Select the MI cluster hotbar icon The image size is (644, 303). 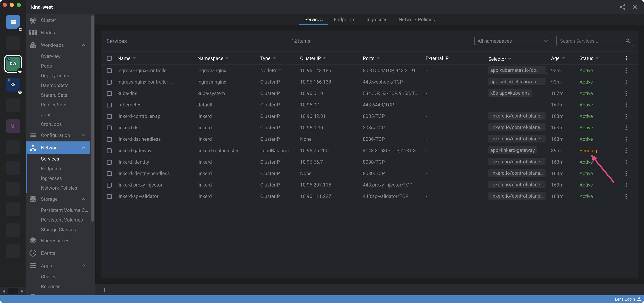(13, 126)
